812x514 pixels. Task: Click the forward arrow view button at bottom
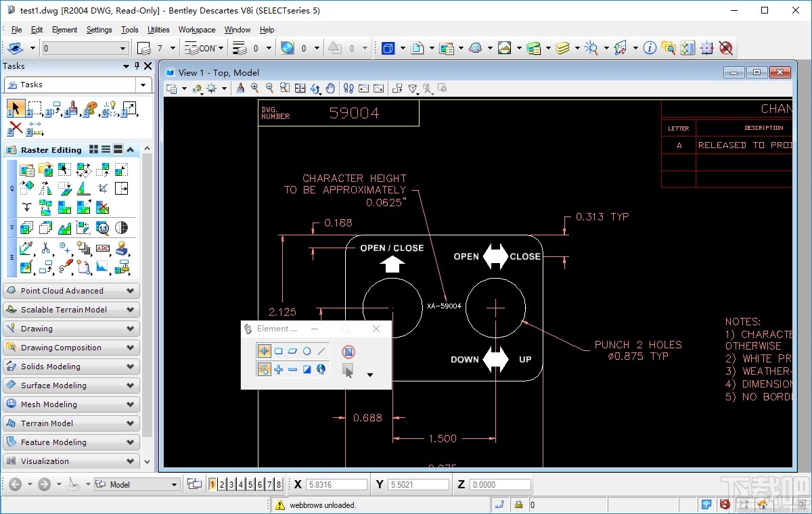(44, 484)
